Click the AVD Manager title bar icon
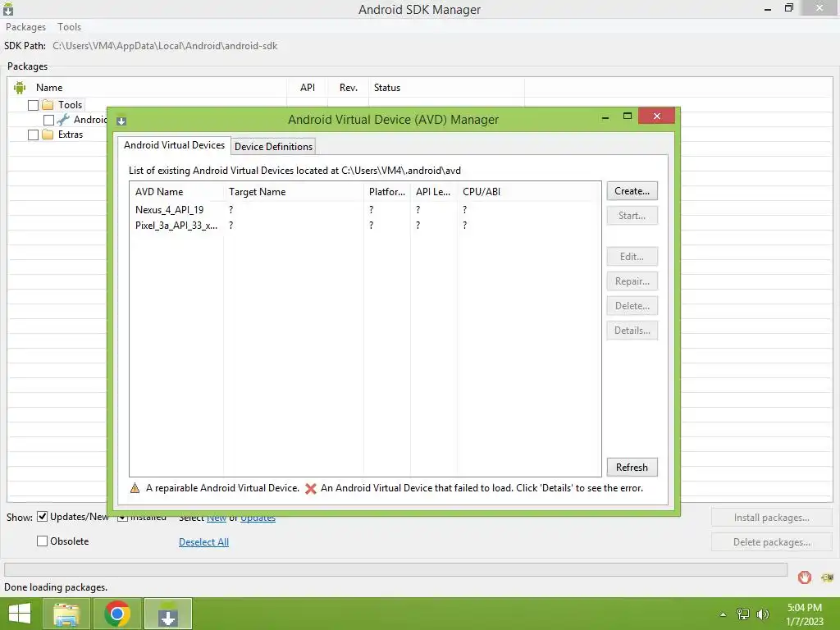Screen dimensions: 840x630 point(121,121)
